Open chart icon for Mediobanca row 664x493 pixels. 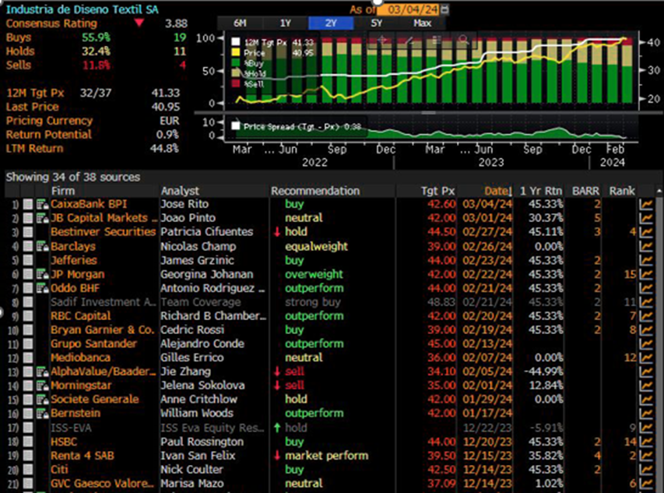646,358
